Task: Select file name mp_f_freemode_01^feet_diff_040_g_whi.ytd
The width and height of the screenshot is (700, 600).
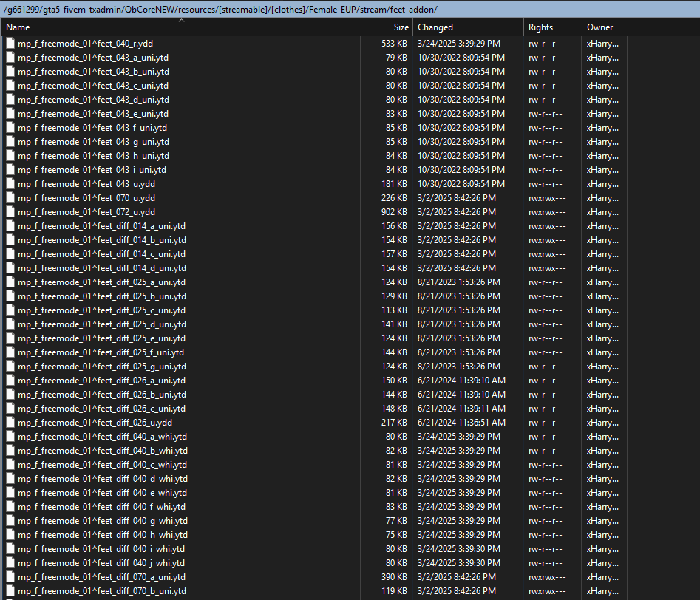Action: (103, 521)
